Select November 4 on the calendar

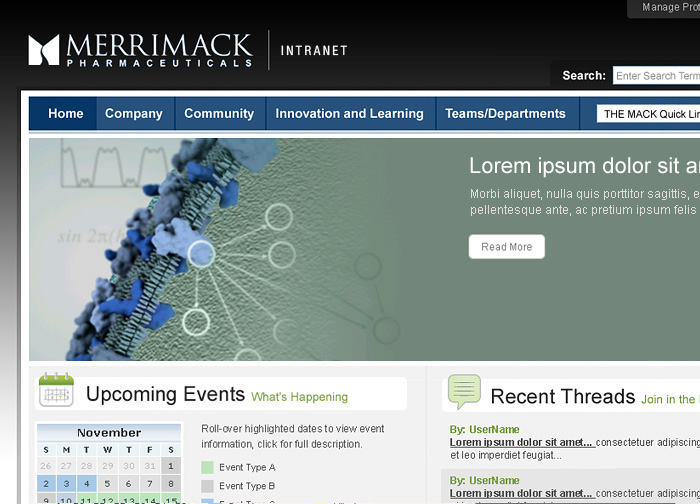(87, 483)
